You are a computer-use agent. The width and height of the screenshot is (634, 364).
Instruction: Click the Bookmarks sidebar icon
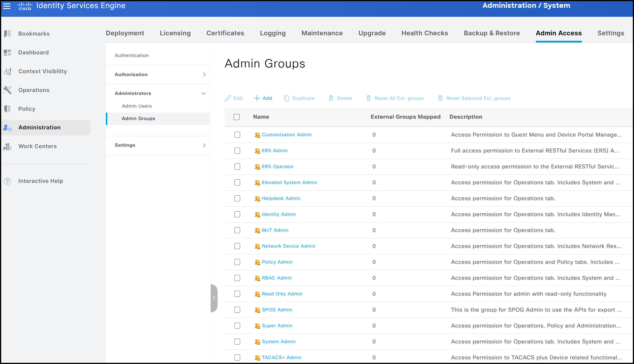pos(8,34)
